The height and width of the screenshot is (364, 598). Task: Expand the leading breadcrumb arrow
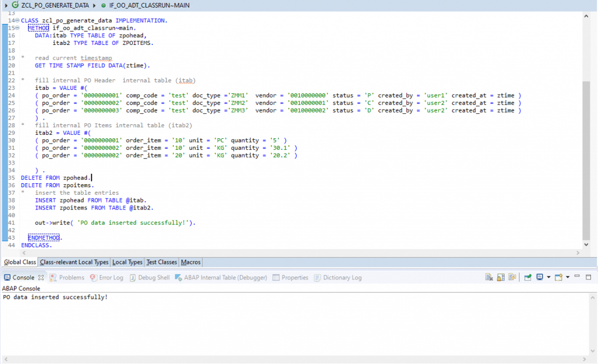tap(6, 5)
